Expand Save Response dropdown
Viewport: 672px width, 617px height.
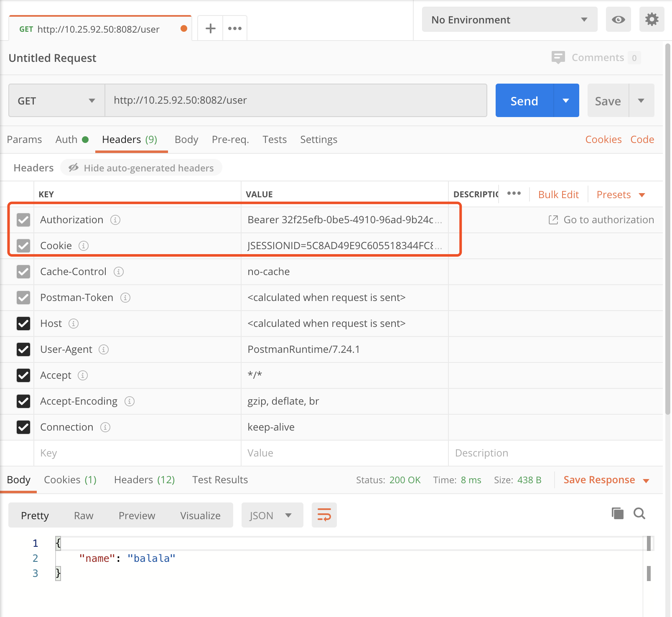click(x=646, y=480)
